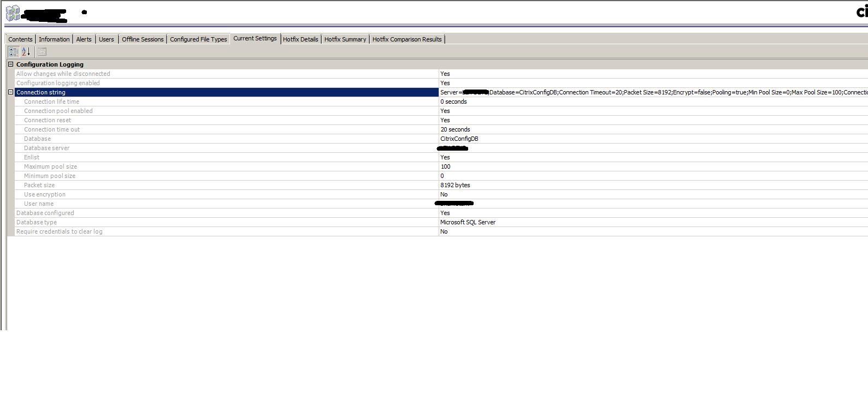Click the Citrix farm icon at top left

13,13
